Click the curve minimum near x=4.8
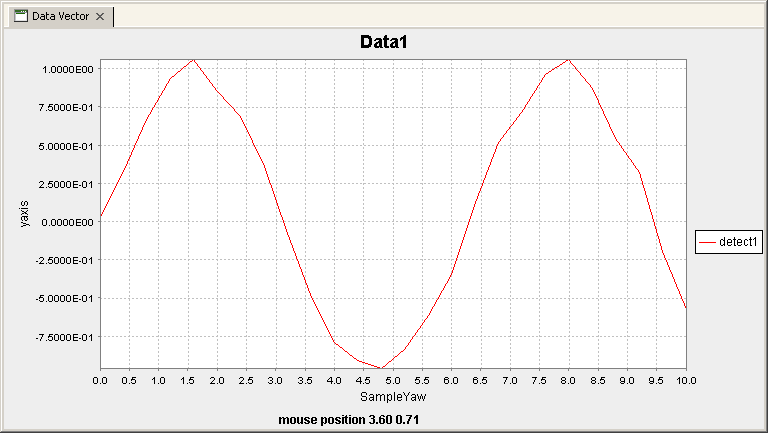 click(x=381, y=368)
